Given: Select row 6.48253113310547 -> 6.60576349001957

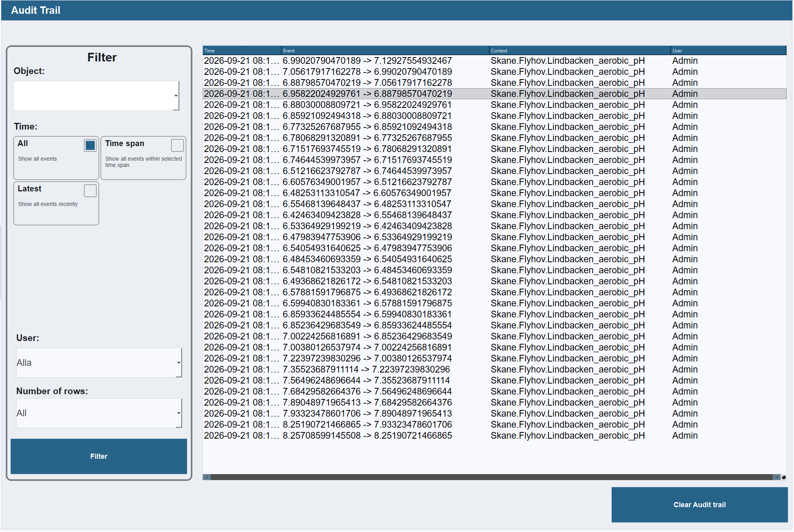Looking at the screenshot, I should click(495, 193).
